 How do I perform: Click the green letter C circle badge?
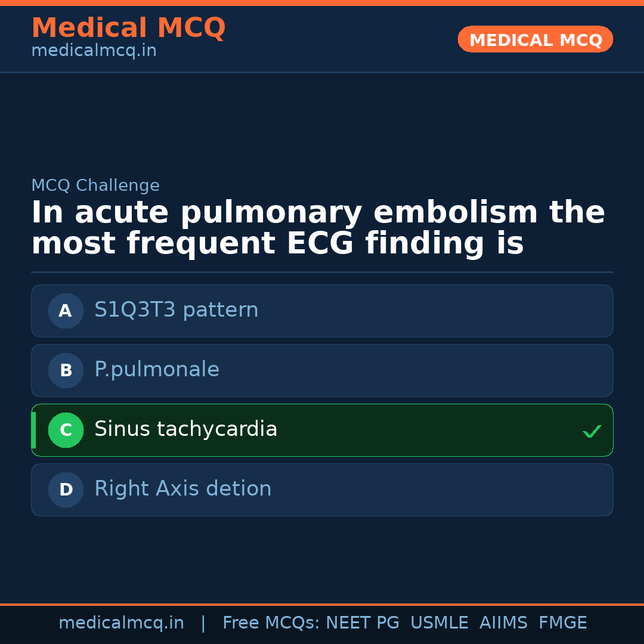coord(66,430)
